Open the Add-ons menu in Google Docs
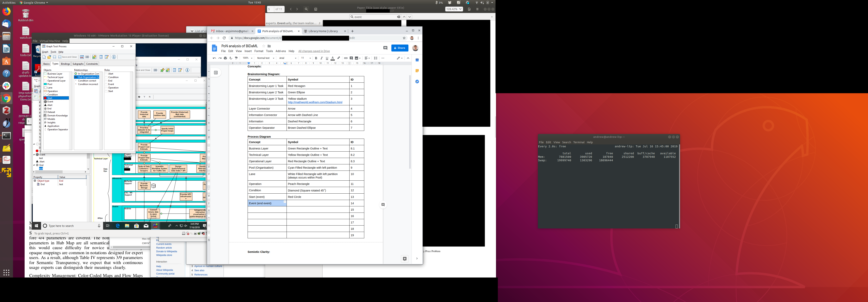Screen dimensions: 868x302 [x=280, y=51]
